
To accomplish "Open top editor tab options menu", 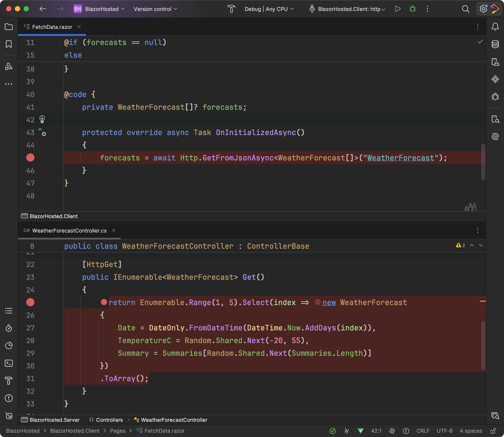I will [x=478, y=27].
